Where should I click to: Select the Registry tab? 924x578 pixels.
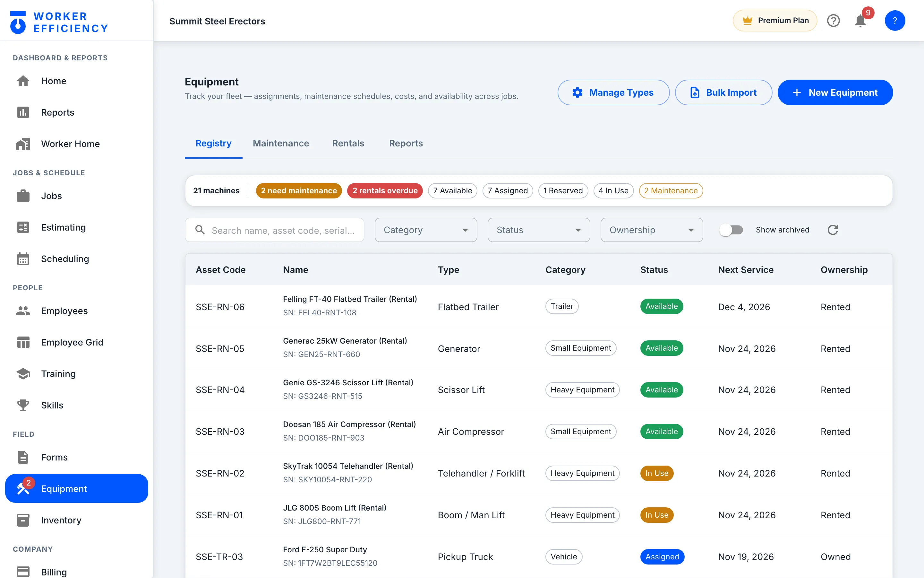click(213, 143)
